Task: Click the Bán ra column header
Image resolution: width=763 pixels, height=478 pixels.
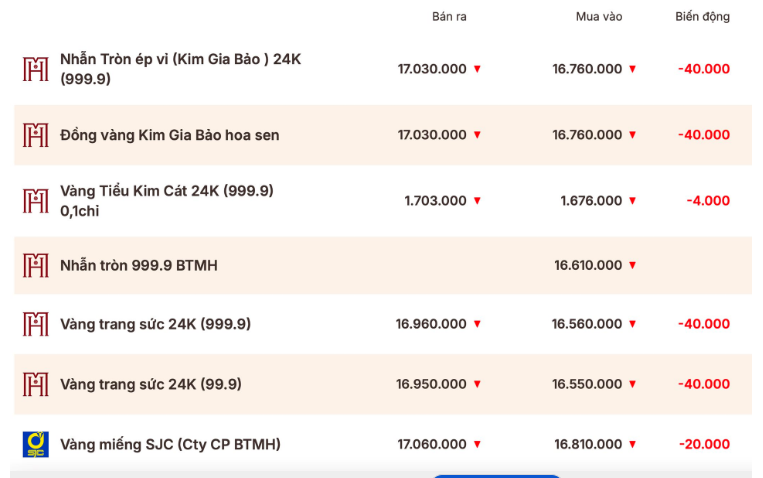Action: [449, 17]
